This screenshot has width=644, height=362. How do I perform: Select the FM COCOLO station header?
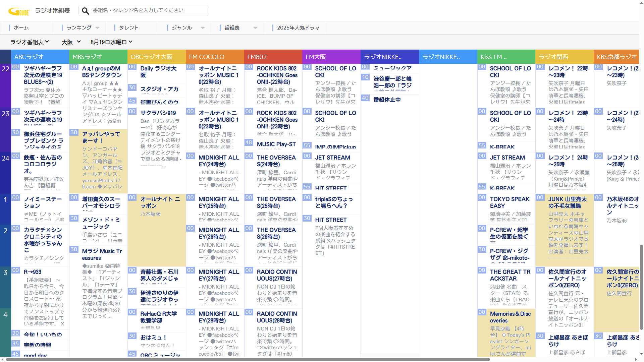tap(215, 57)
